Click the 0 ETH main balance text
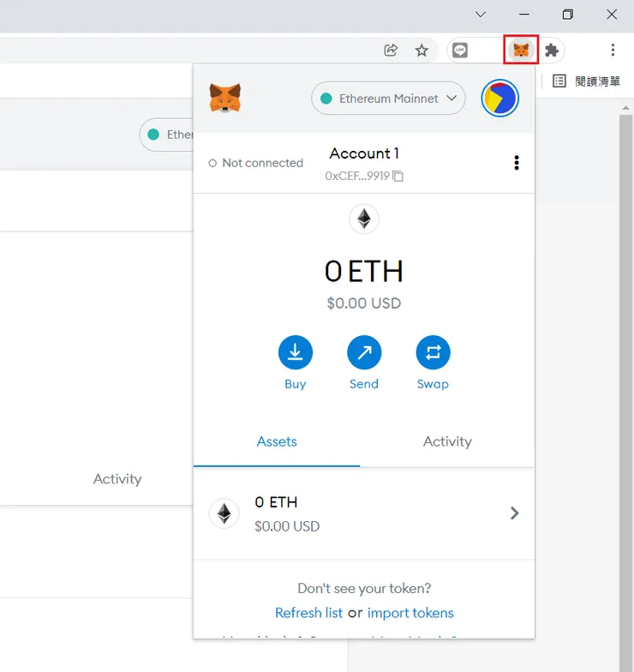 [363, 271]
